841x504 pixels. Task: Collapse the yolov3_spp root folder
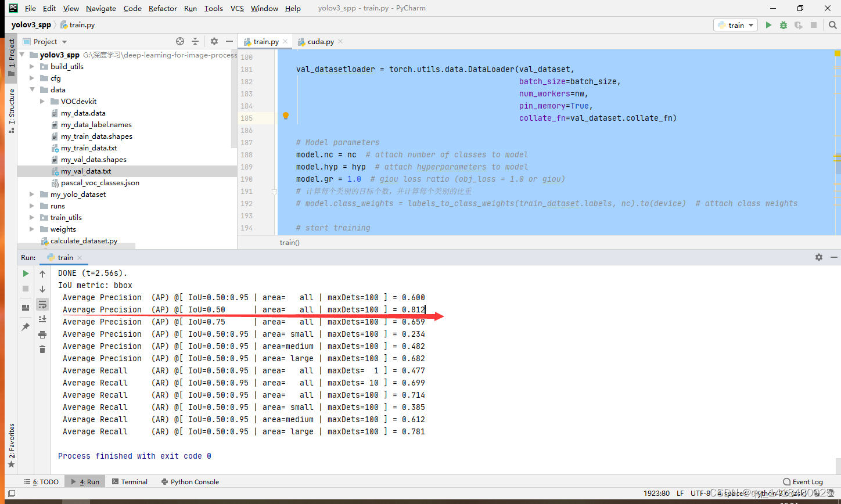pyautogui.click(x=22, y=55)
